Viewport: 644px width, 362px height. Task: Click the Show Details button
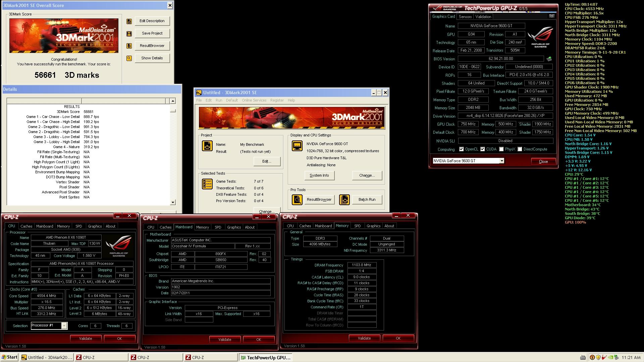pos(152,58)
